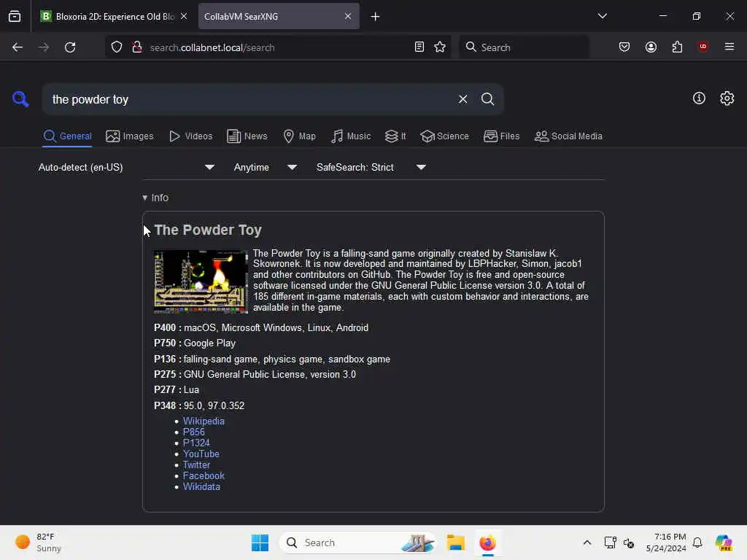
Task: Go back to previous page
Action: click(x=18, y=47)
